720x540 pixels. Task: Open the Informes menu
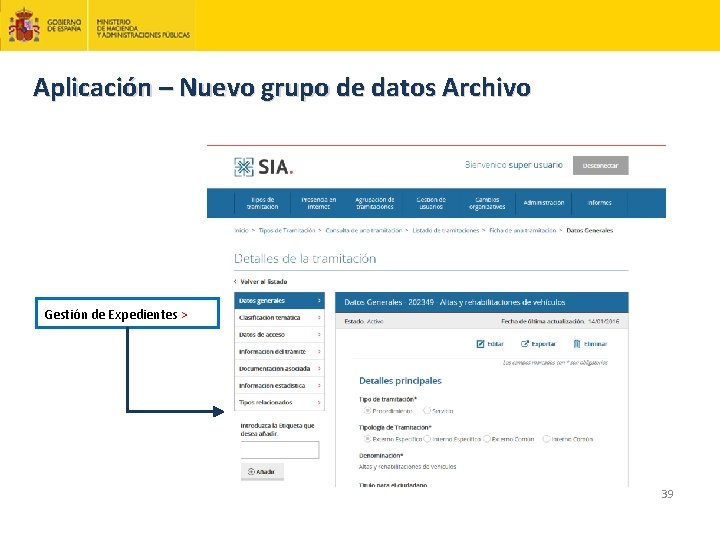click(x=600, y=203)
